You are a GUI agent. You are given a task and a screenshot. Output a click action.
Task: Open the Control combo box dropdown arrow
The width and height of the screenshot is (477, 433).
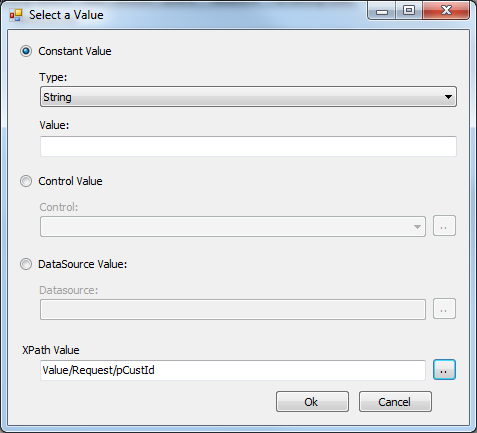coord(417,227)
